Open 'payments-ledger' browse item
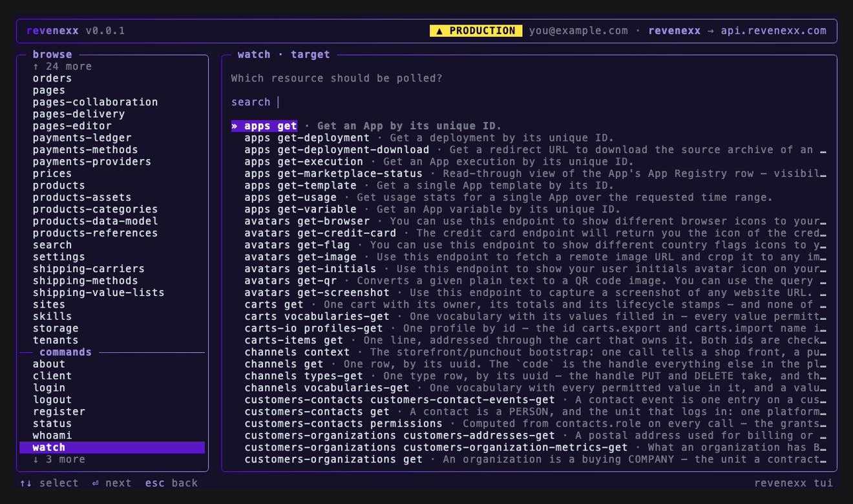 (x=82, y=138)
